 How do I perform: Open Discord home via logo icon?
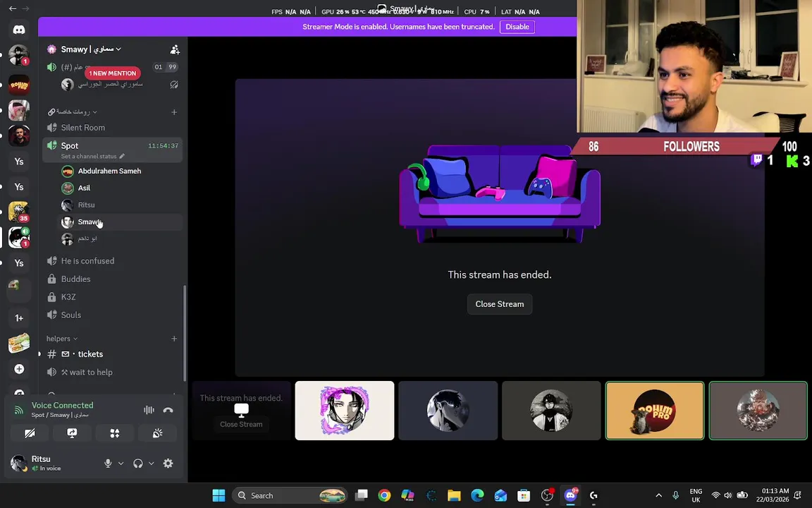click(18, 30)
